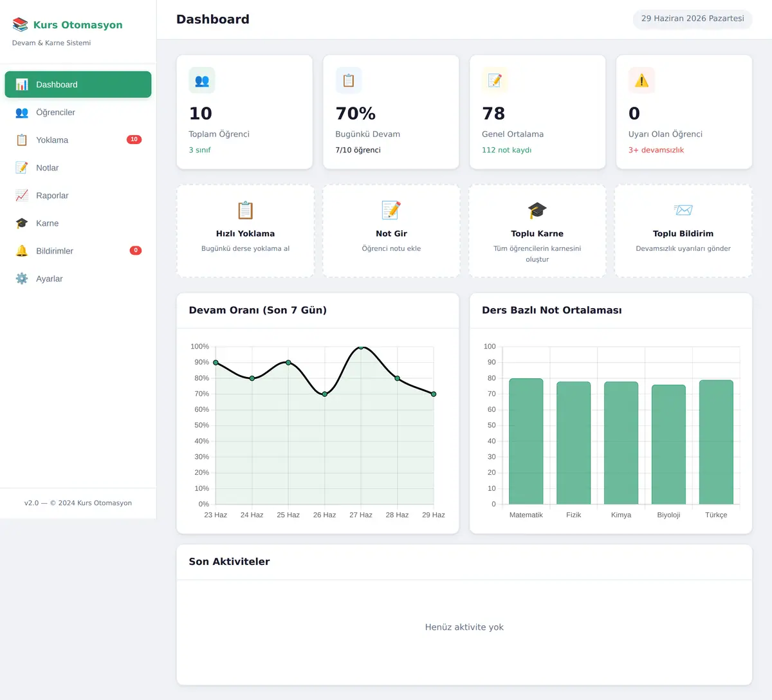Go to the Öğrenciler page
Viewport: 772px width, 700px height.
pos(78,113)
